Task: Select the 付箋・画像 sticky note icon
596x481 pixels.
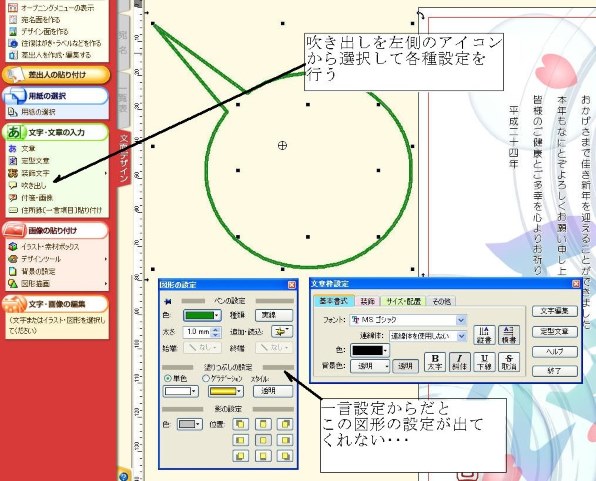Action: click(13, 197)
